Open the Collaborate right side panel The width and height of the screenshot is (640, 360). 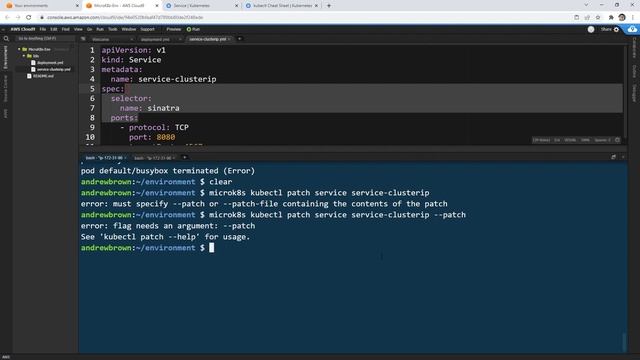pos(634,48)
